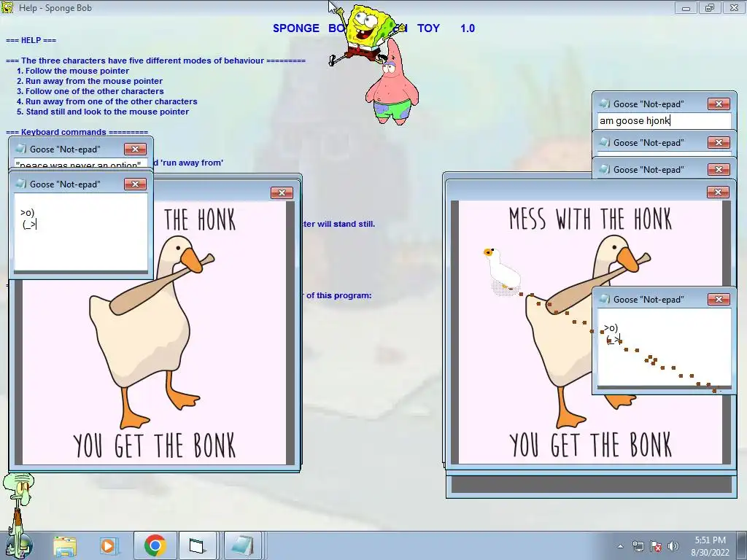Click the "of this program:" text

(x=338, y=295)
